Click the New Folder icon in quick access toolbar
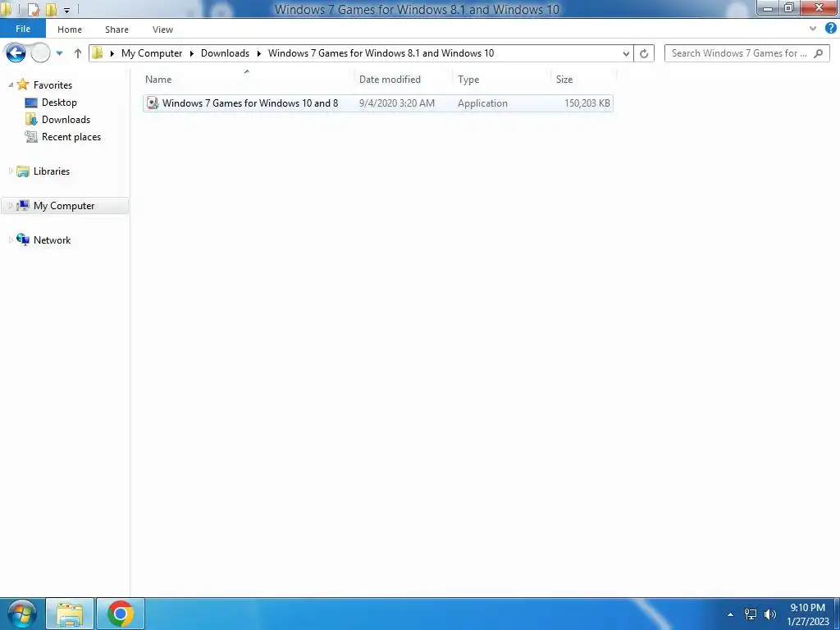This screenshot has height=630, width=840. coord(51,9)
